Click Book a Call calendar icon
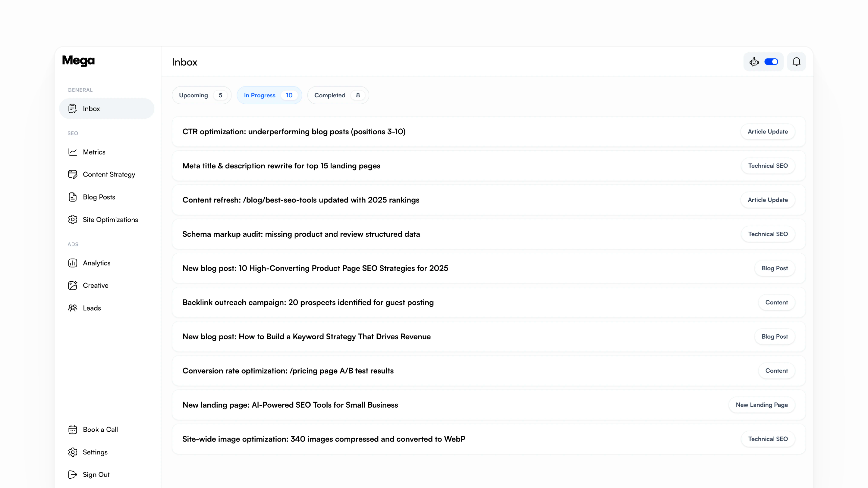 (x=72, y=429)
